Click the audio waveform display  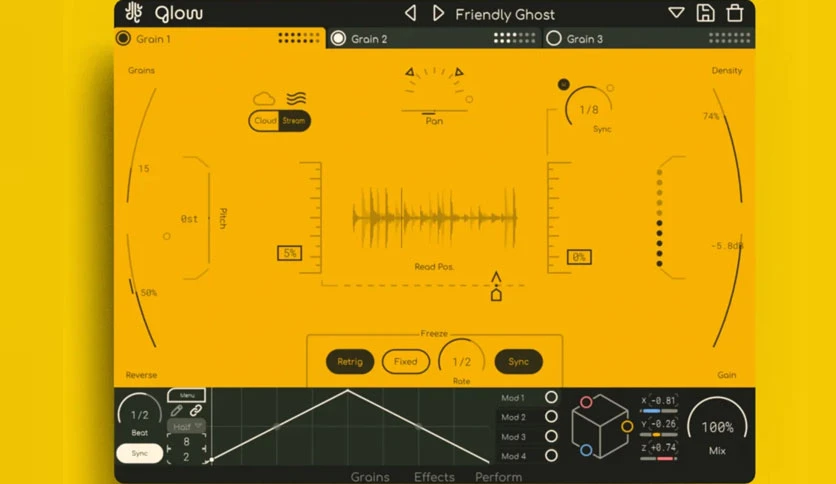click(x=434, y=217)
